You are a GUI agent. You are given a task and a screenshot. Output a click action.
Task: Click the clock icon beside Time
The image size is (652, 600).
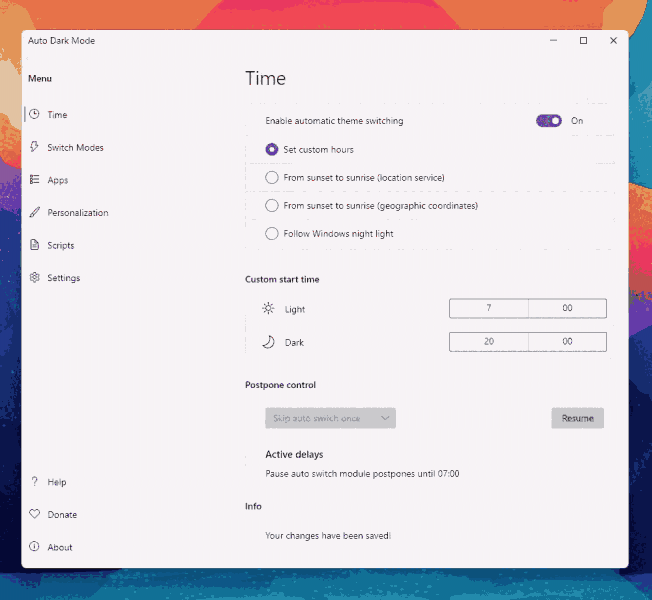[x=35, y=114]
